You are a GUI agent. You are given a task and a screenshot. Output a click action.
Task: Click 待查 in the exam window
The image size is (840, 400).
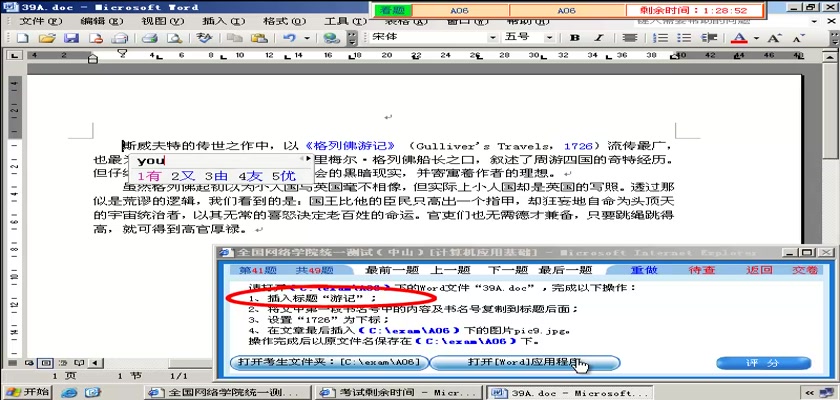pos(701,270)
